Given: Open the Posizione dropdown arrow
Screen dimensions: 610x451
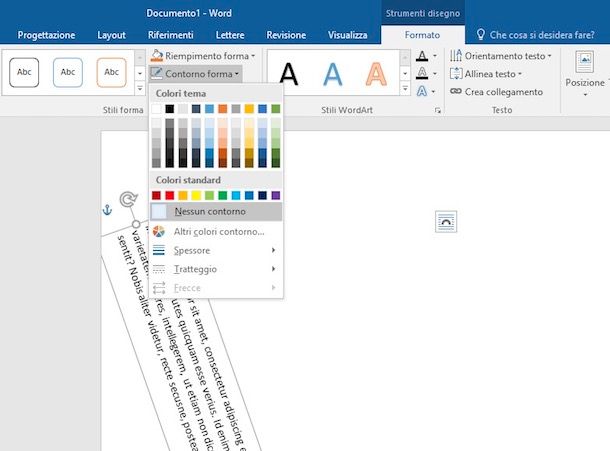Looking at the screenshot, I should [585, 95].
